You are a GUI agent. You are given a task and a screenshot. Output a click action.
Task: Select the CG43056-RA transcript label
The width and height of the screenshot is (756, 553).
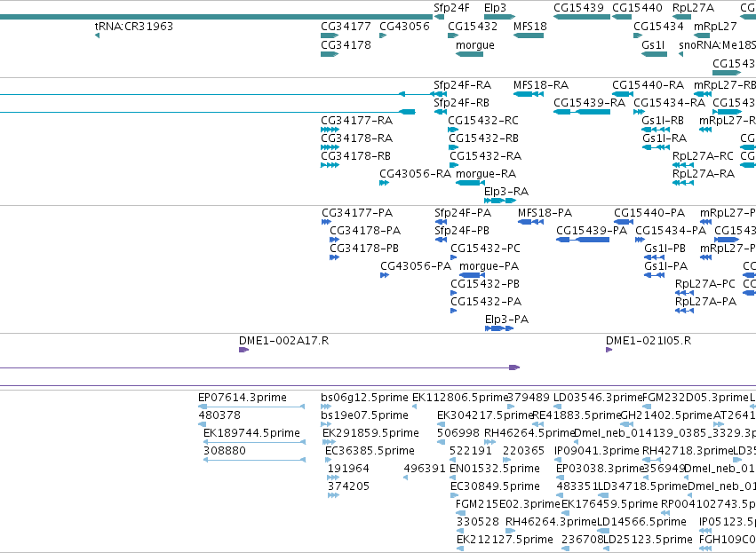[415, 174]
